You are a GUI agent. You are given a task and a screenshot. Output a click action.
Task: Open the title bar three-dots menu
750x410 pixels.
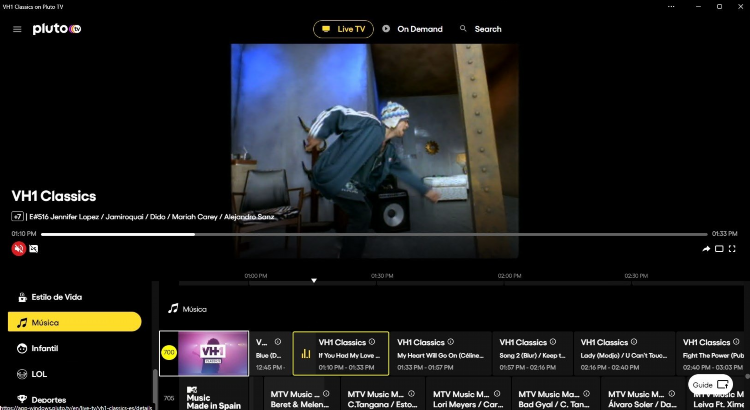click(671, 7)
